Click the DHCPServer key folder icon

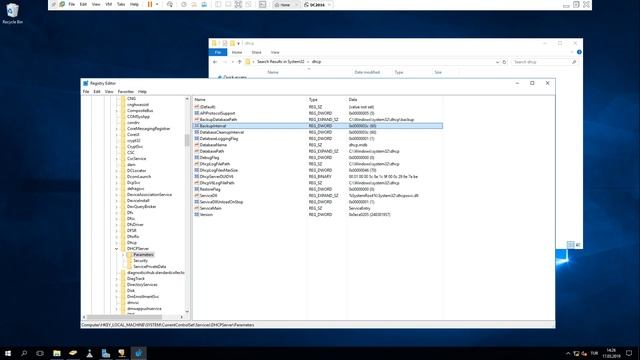pyautogui.click(x=123, y=249)
